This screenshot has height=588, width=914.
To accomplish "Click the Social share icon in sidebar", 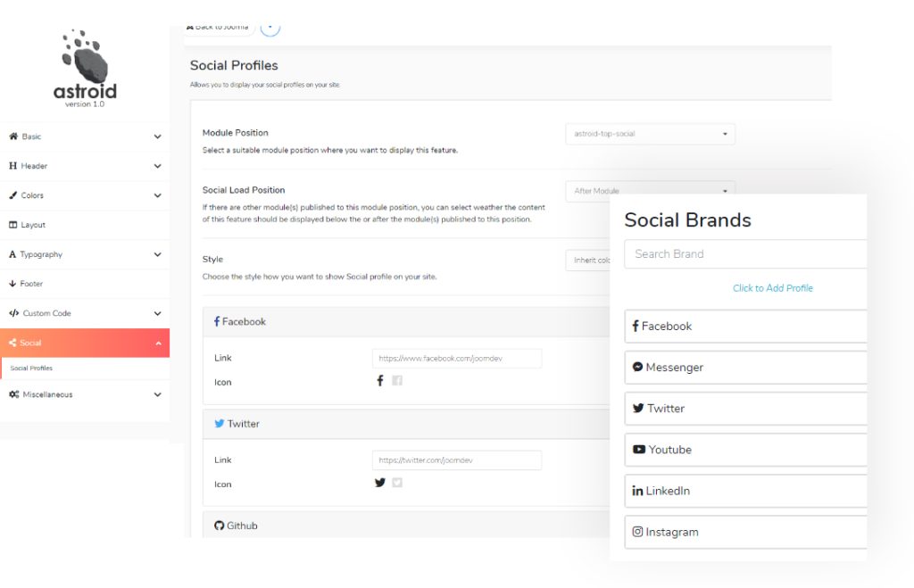I will [12, 343].
